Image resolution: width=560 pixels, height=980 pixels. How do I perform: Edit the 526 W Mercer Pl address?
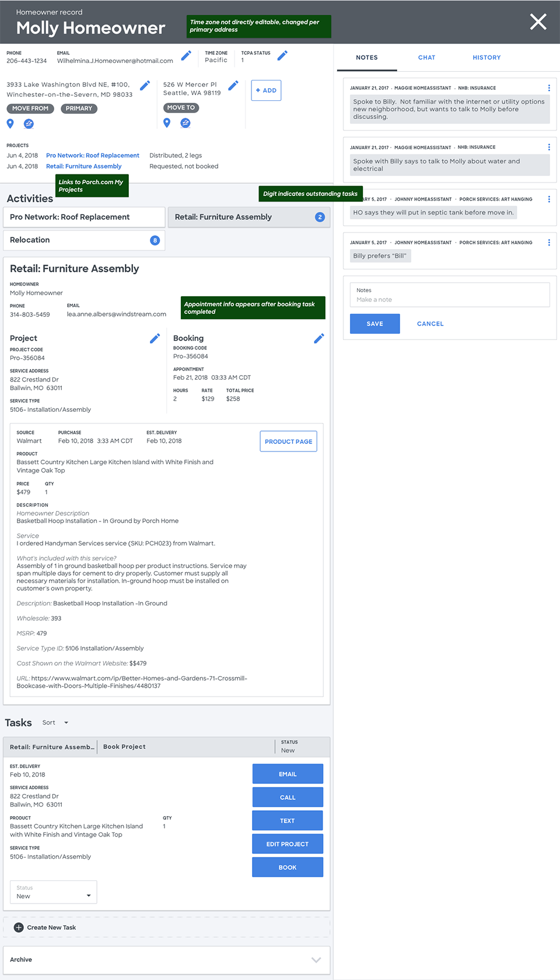[x=233, y=85]
